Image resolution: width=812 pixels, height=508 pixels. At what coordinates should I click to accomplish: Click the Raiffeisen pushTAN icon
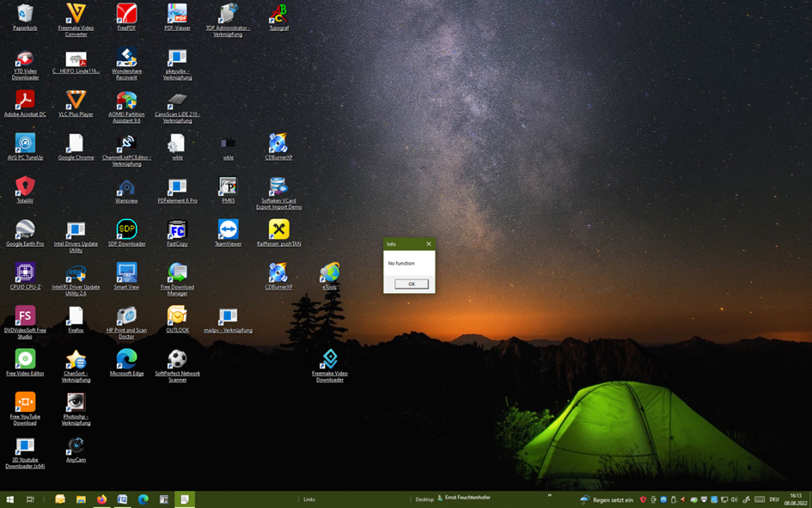[x=278, y=232]
